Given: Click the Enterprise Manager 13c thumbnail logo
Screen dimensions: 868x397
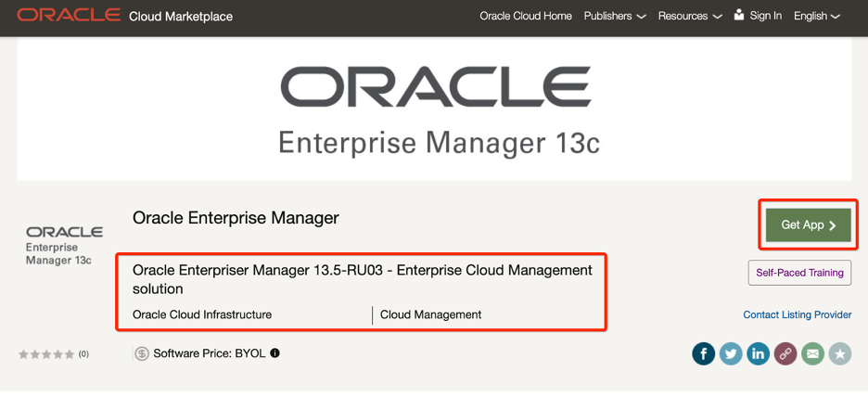Looking at the screenshot, I should 64,245.
